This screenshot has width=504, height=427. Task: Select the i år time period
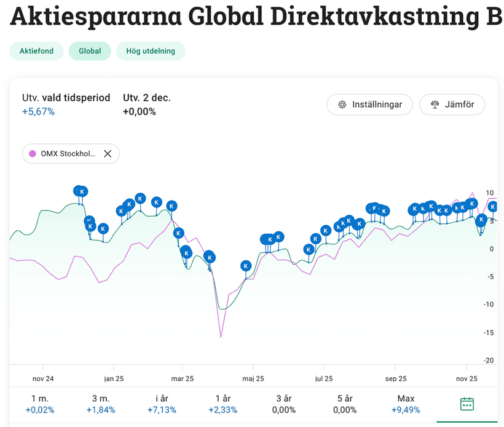pyautogui.click(x=162, y=404)
